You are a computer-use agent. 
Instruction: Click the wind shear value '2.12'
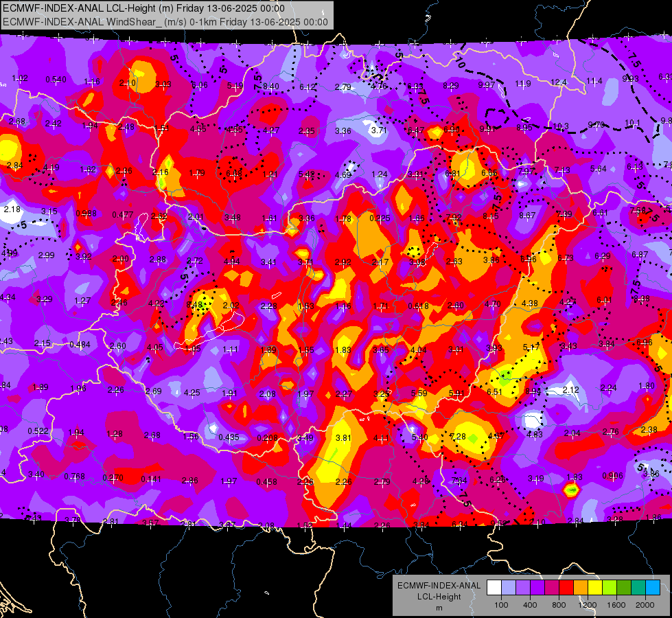(571, 390)
